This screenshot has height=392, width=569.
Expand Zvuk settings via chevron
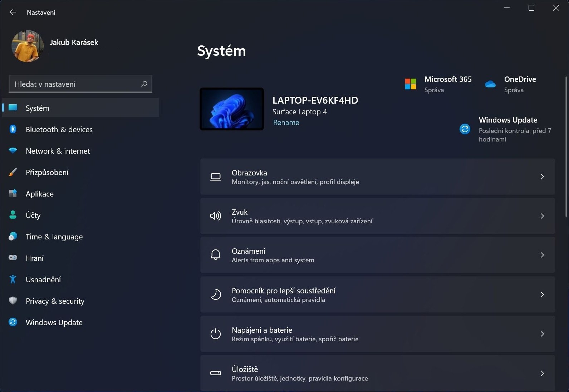(x=542, y=216)
